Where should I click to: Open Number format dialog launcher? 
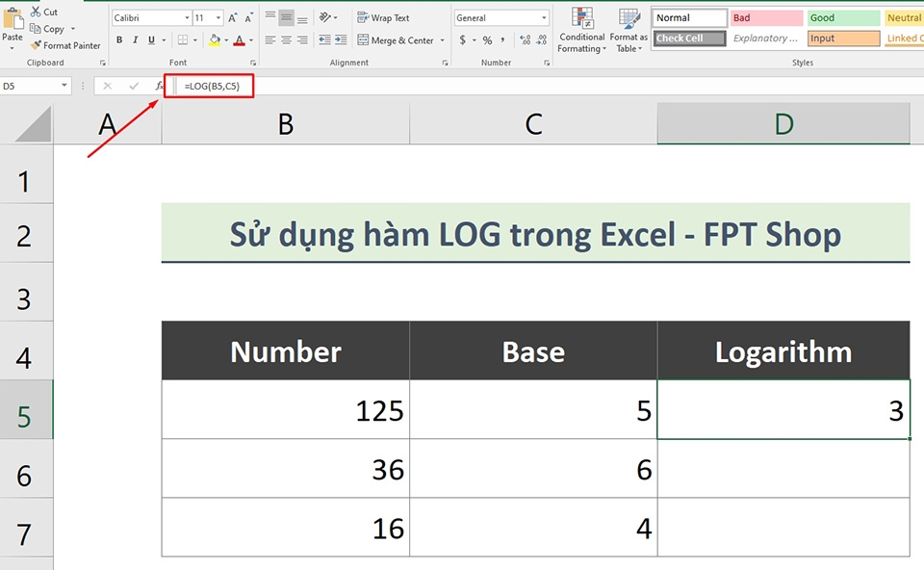pos(547,63)
